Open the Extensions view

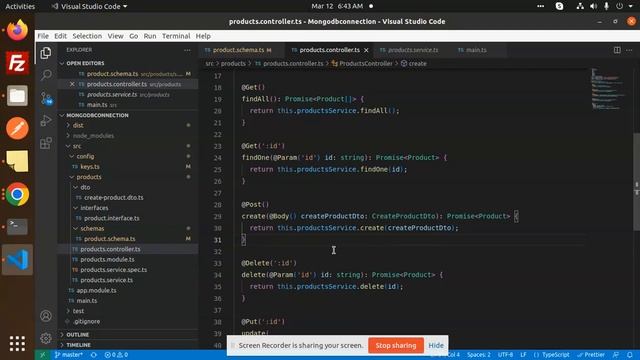click(x=46, y=143)
